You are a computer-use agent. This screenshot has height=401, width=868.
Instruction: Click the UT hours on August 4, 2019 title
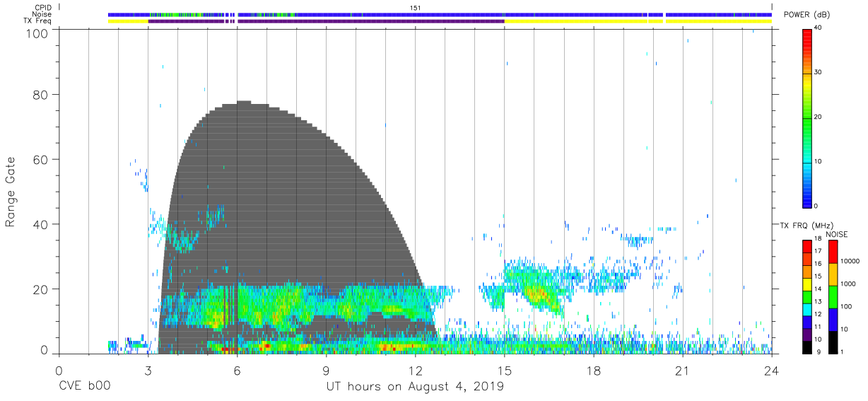tap(415, 387)
